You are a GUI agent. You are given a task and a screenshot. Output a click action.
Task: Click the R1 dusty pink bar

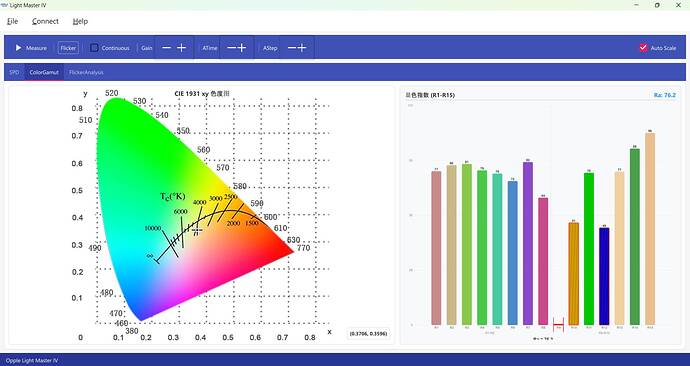pos(436,248)
